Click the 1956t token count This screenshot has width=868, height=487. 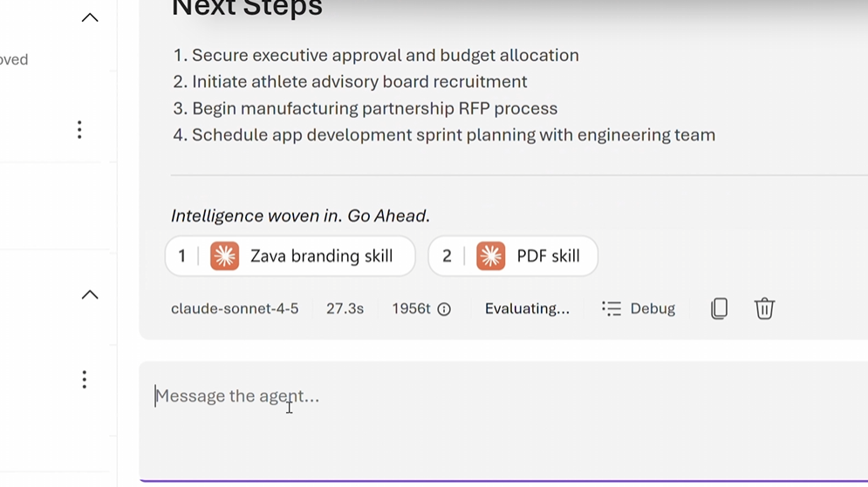411,308
